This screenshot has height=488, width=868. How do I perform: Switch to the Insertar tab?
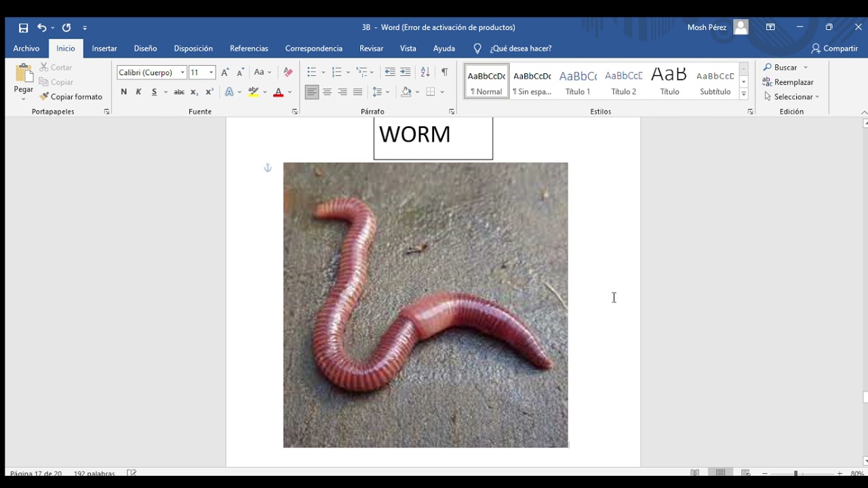coord(104,49)
